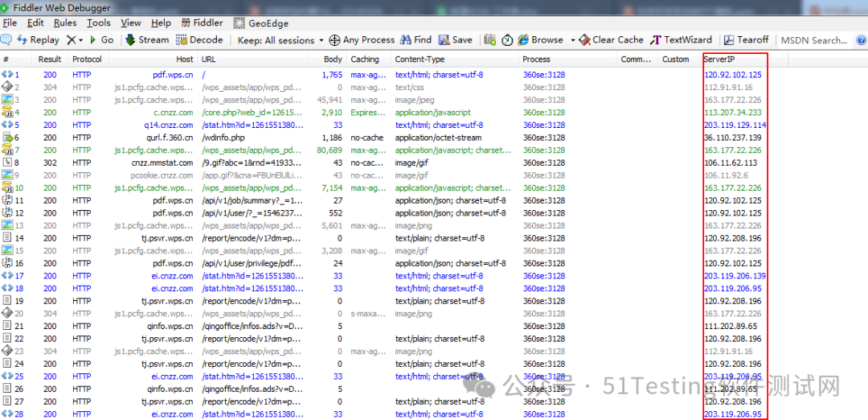
Task: Click the Fiddler menu item
Action: 202,23
